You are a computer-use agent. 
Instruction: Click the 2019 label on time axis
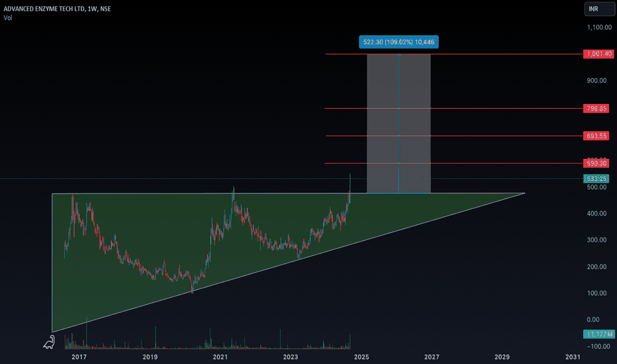pyautogui.click(x=150, y=357)
